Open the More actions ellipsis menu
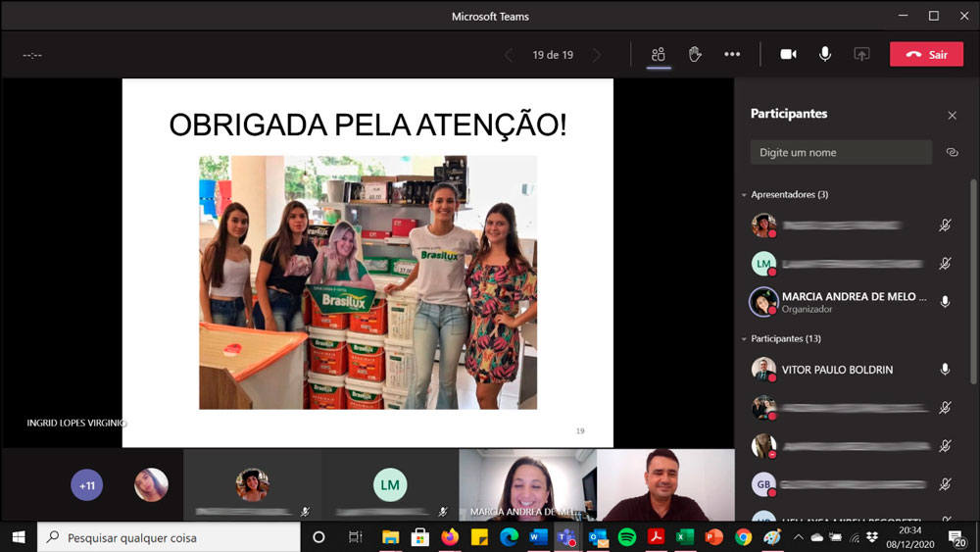 732,54
